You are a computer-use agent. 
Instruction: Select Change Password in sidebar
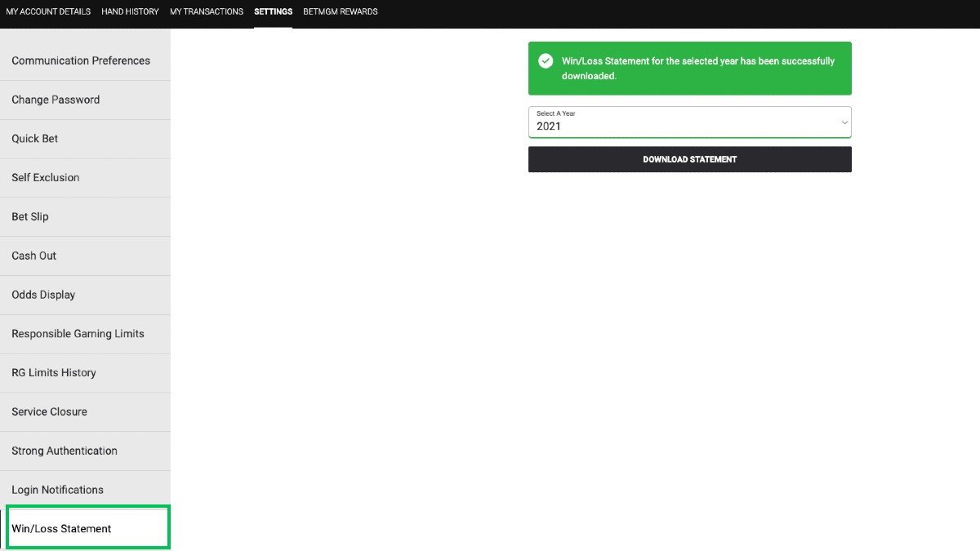tap(85, 100)
